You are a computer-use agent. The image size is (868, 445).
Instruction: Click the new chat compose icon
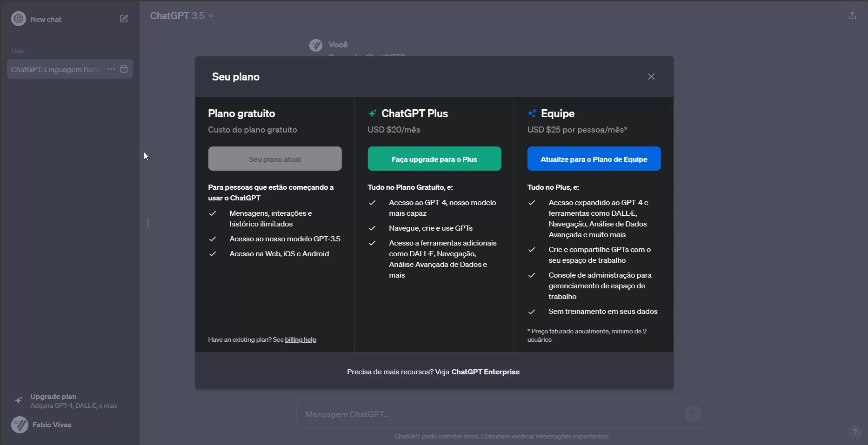(x=124, y=19)
